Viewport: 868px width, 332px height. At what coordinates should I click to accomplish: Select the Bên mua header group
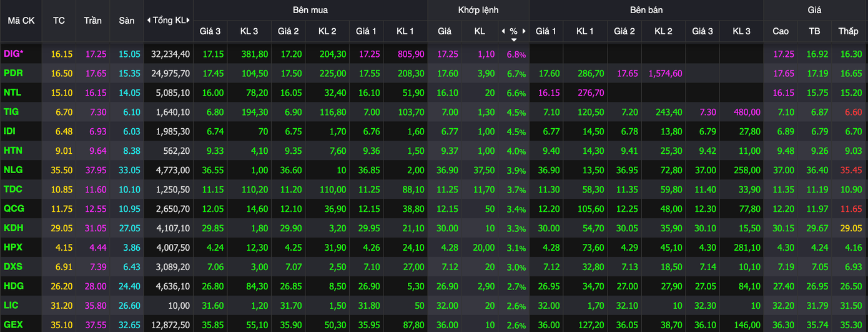(x=310, y=10)
